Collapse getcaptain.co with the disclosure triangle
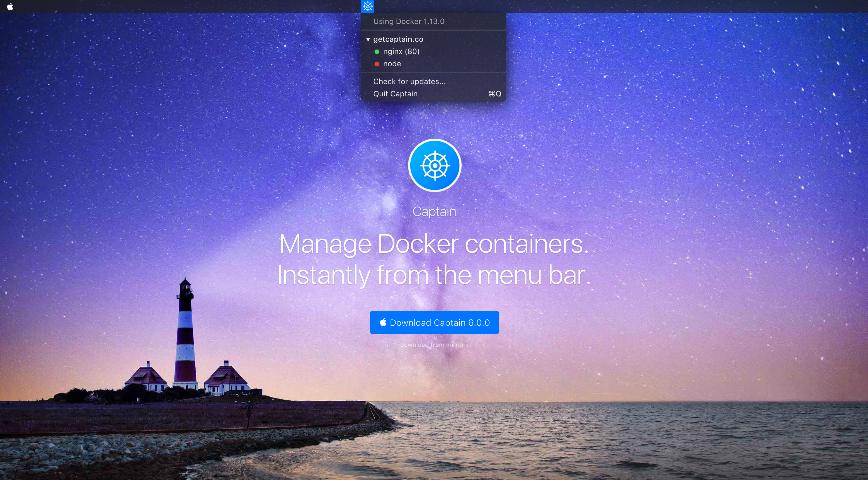This screenshot has height=480, width=868. coord(368,39)
